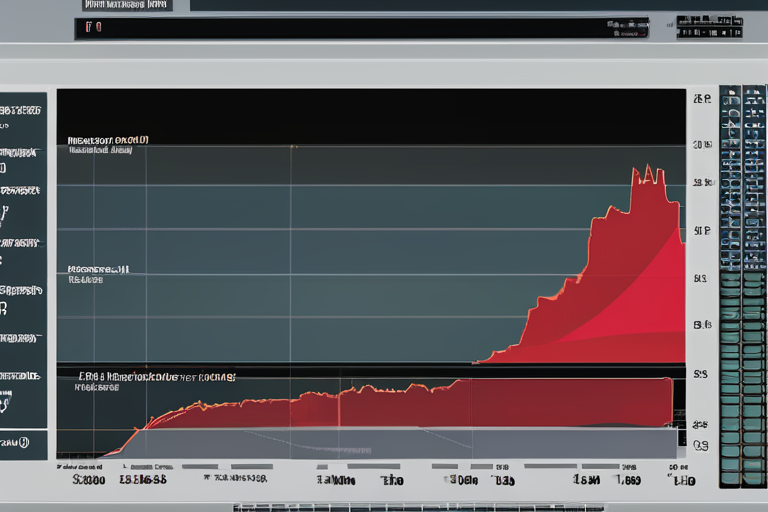Click the top cell of the right-side grid panel
768x512 pixels.
[729, 98]
